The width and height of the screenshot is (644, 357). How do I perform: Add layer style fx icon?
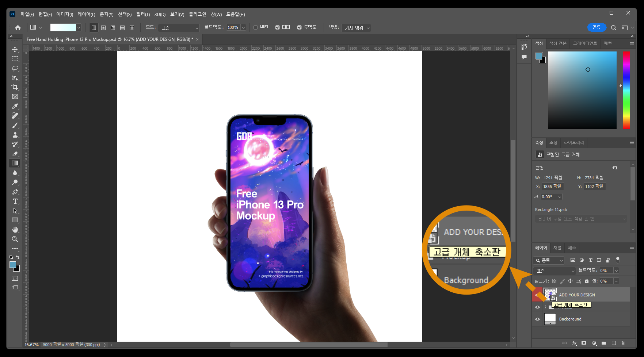(x=574, y=343)
